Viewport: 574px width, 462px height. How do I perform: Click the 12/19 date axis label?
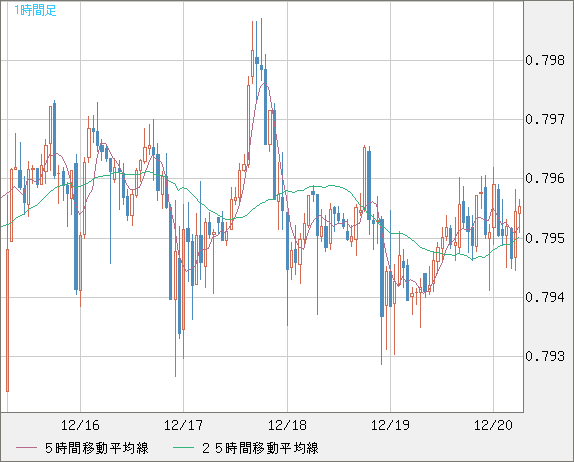click(390, 425)
